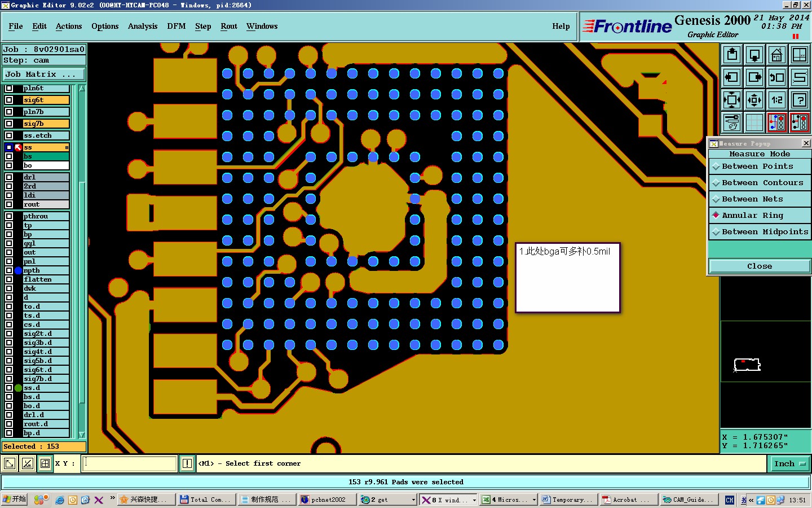Screen dimensions: 812x508
Task: Open the Help menu
Action: (561, 27)
